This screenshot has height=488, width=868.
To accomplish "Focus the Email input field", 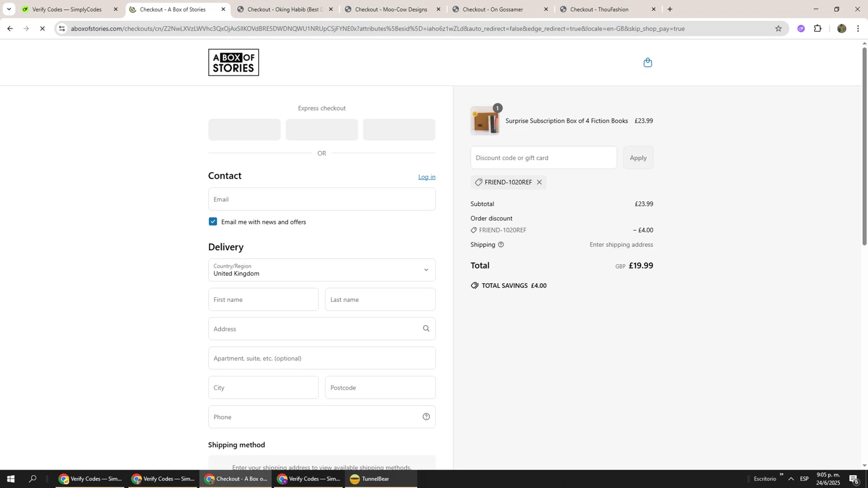I will [x=322, y=199].
